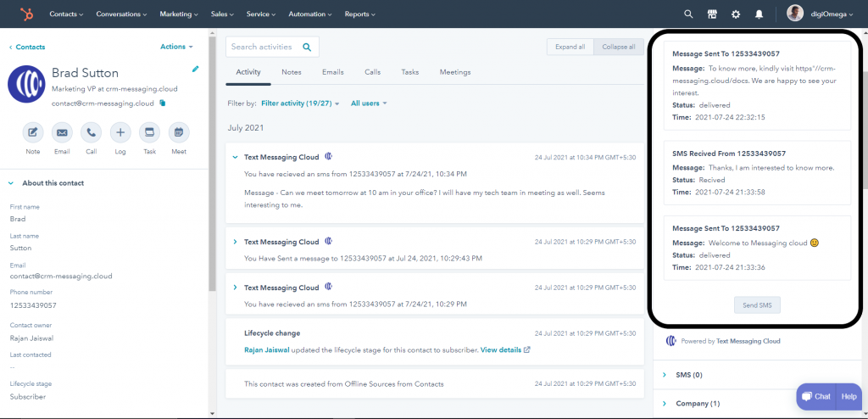The height and width of the screenshot is (419, 868).
Task: Switch to the Activity tab
Action: [x=248, y=73]
